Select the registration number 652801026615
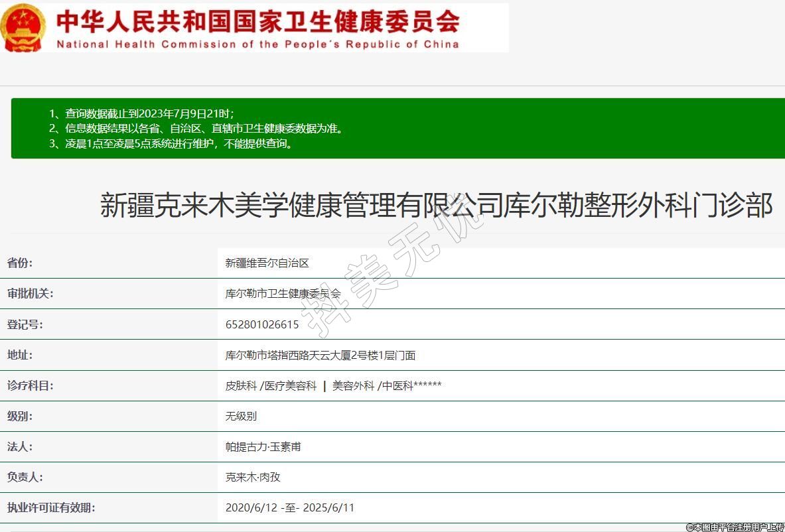 [x=262, y=324]
